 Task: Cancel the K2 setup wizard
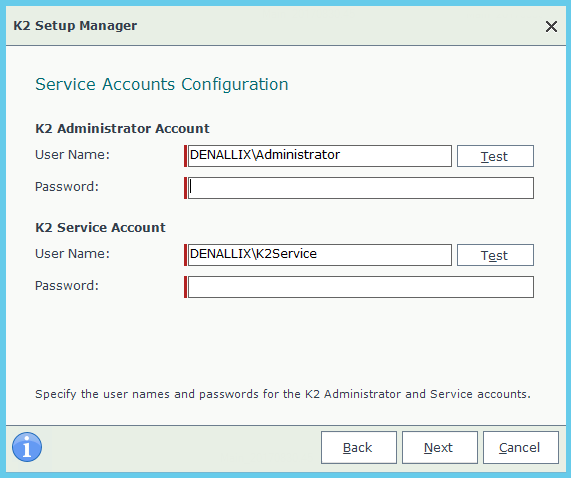click(x=521, y=447)
